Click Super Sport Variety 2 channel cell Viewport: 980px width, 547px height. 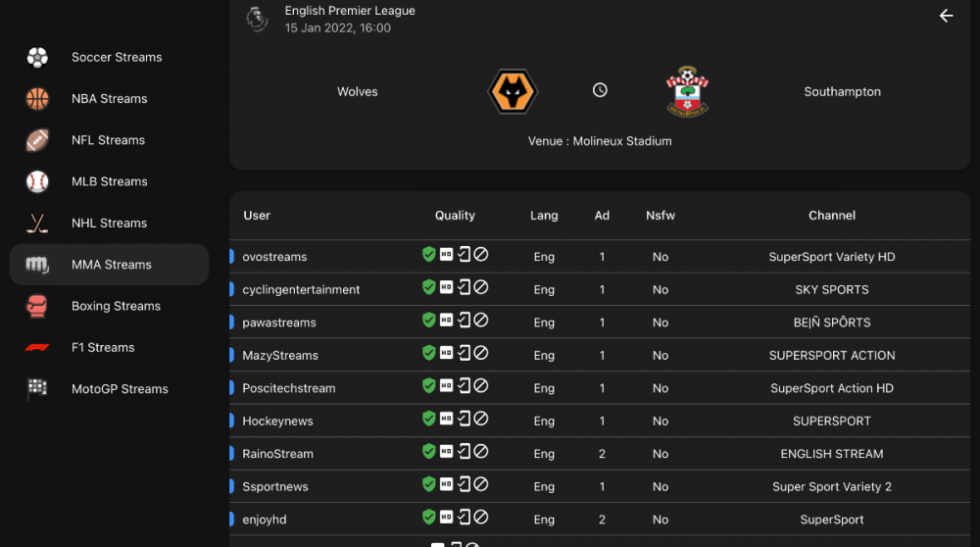832,486
